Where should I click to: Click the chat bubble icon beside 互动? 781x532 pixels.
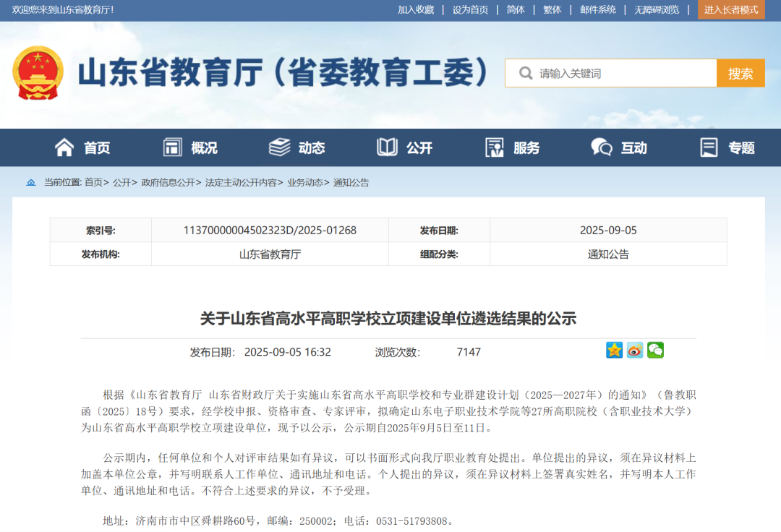point(601,147)
